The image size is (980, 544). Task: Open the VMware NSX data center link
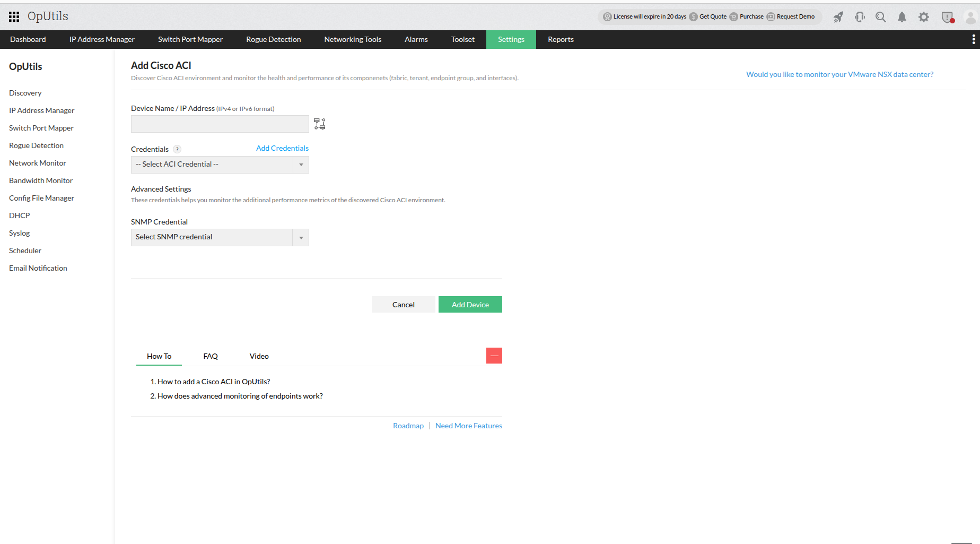(840, 74)
